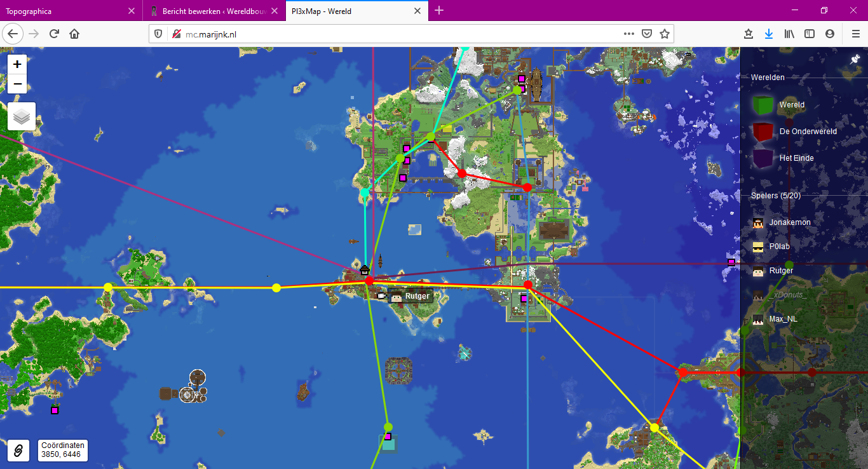Viewport: 868px width, 469px height.
Task: Open a new browser tab
Action: 439,11
